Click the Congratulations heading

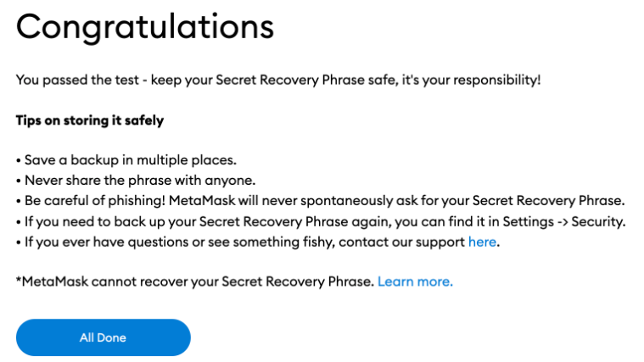(145, 28)
